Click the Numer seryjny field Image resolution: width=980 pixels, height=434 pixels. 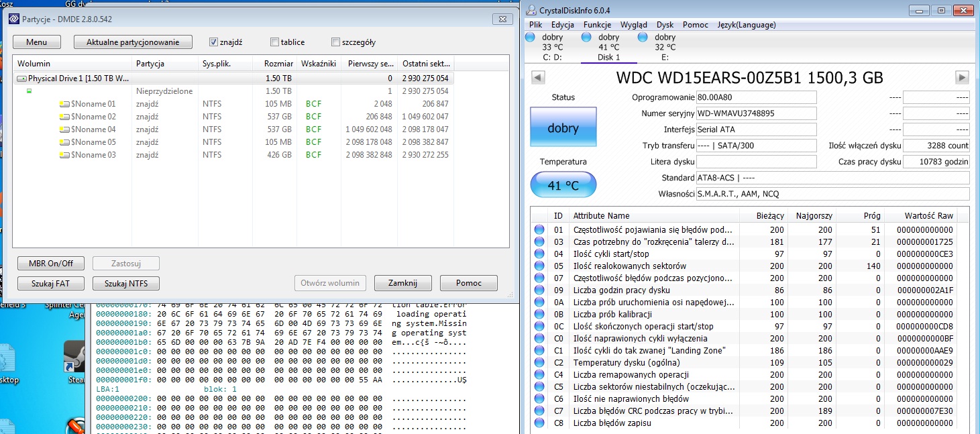pos(757,113)
